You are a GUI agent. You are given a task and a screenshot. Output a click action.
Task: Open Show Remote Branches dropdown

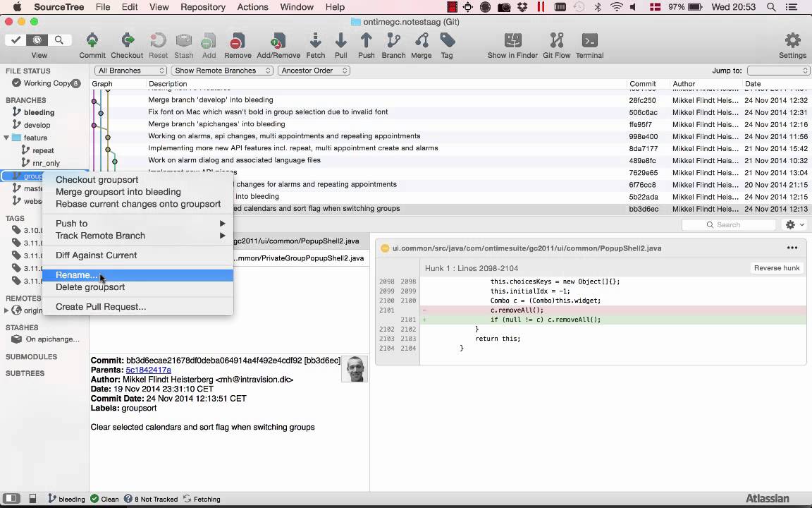click(222, 71)
